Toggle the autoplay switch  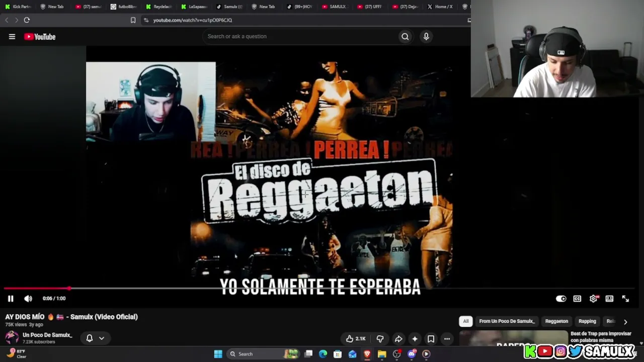(561, 299)
